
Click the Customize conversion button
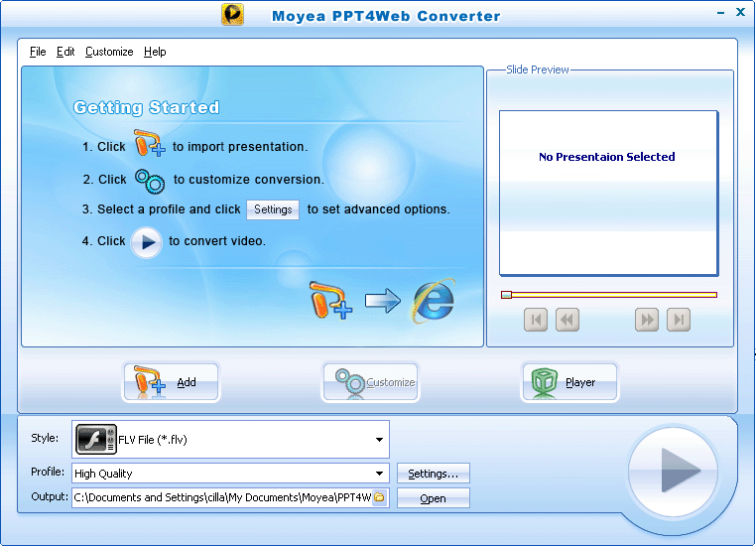(x=370, y=382)
